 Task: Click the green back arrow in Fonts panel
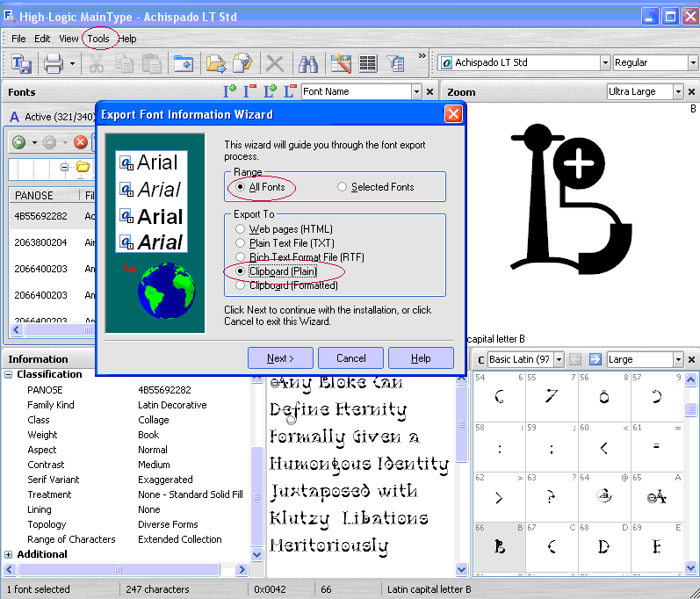point(18,142)
